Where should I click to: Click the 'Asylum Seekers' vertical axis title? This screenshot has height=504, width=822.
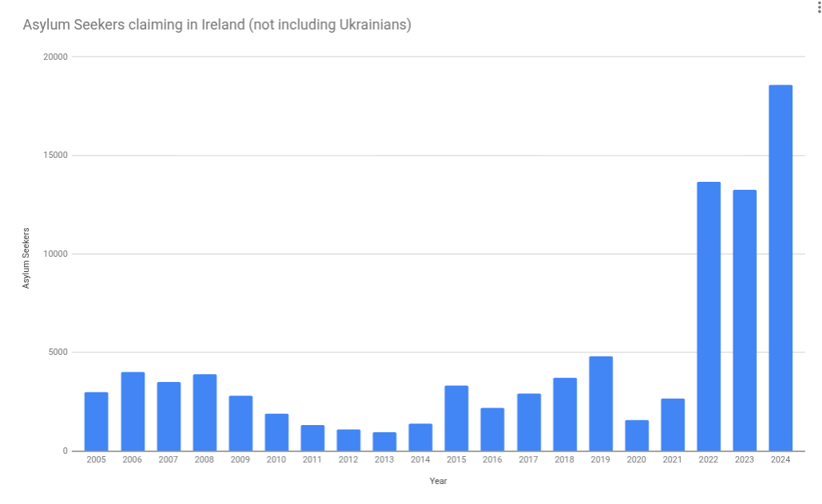coord(26,258)
